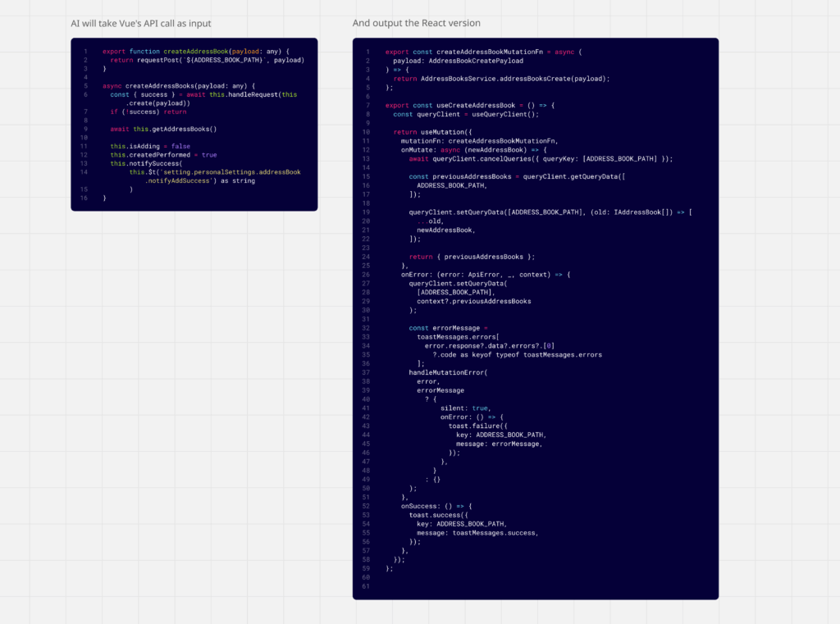Select the nested "onError: () => {" line
840x624 pixels.
point(472,417)
